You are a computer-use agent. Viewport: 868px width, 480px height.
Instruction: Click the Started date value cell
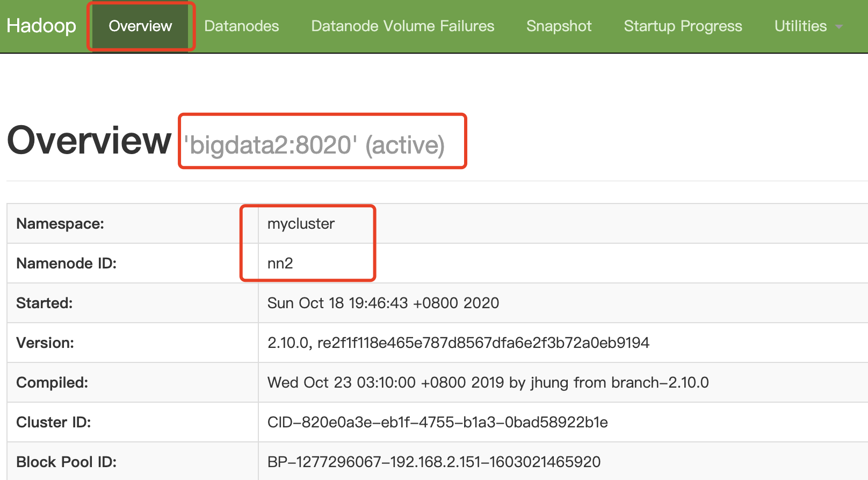pos(383,303)
